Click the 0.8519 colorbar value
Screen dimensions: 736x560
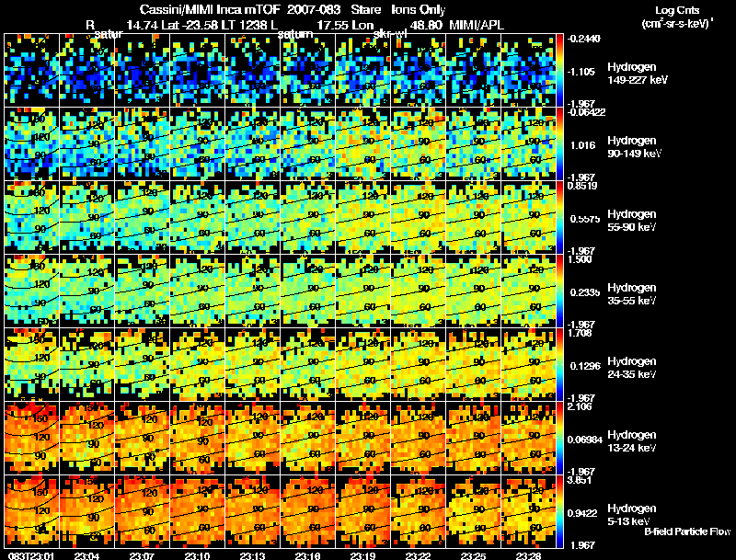click(x=582, y=186)
